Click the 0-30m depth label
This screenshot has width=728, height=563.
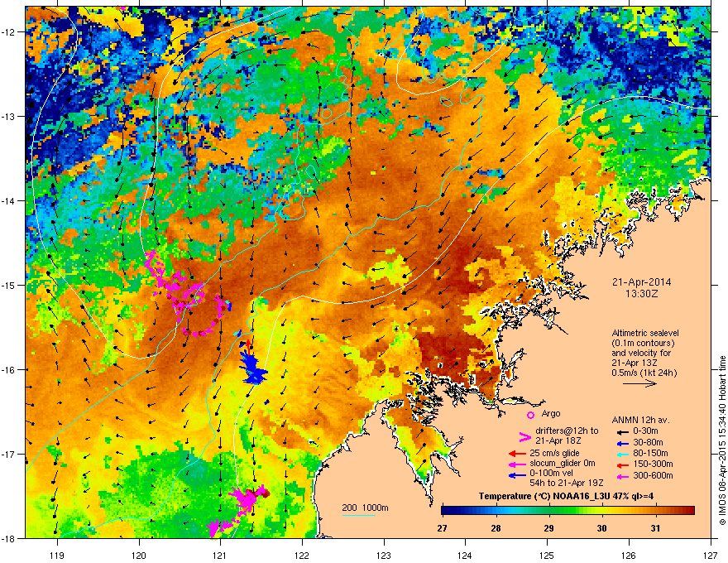coord(645,431)
